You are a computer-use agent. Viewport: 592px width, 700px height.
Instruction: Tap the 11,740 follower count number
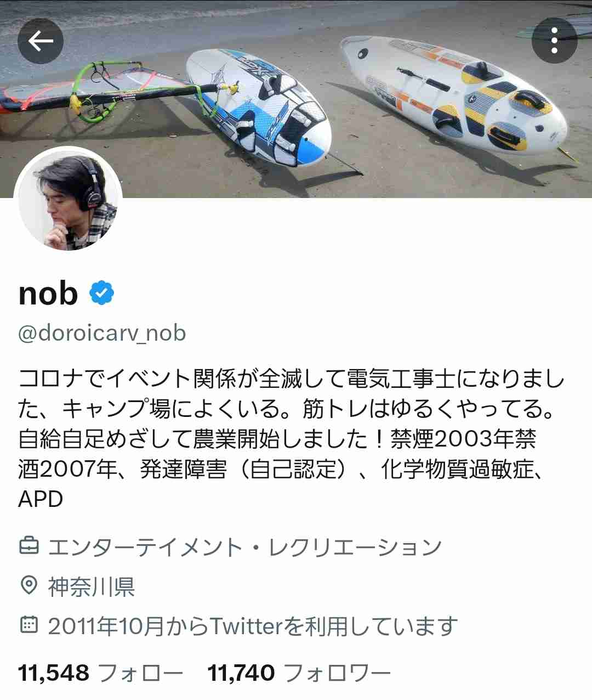241,673
